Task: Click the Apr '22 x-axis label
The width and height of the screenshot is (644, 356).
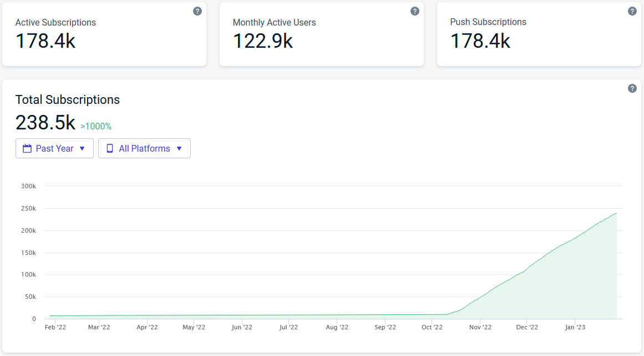Action: click(x=147, y=327)
